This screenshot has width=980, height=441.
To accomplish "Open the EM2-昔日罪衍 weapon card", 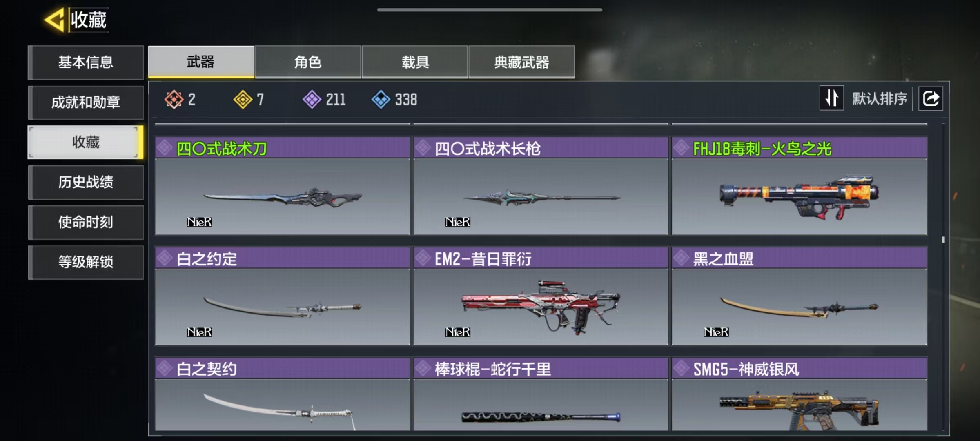I will (x=541, y=296).
